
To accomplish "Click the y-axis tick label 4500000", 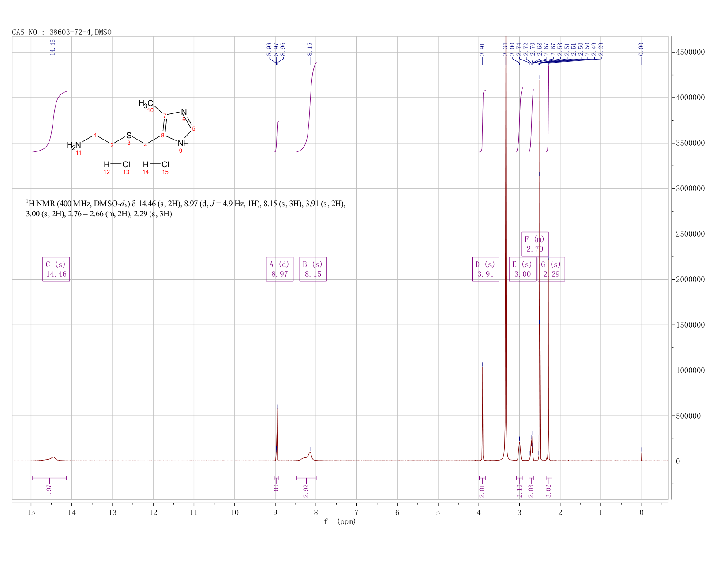I will (690, 52).
